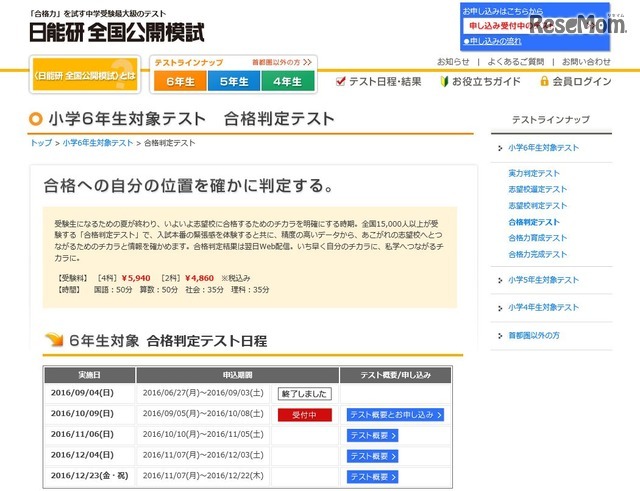Open お役立ちガイド menu item
640x491 pixels.
point(486,82)
